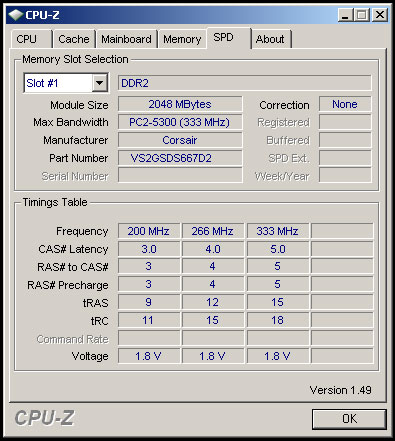Expand the Slot #1 dropdown arrow
The height and width of the screenshot is (441, 395).
[99, 83]
